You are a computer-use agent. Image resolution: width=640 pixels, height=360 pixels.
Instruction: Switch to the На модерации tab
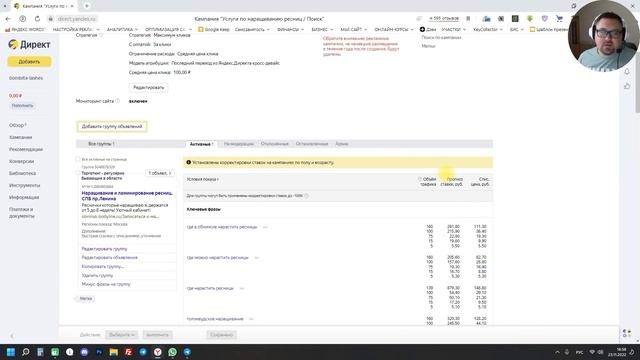point(239,144)
